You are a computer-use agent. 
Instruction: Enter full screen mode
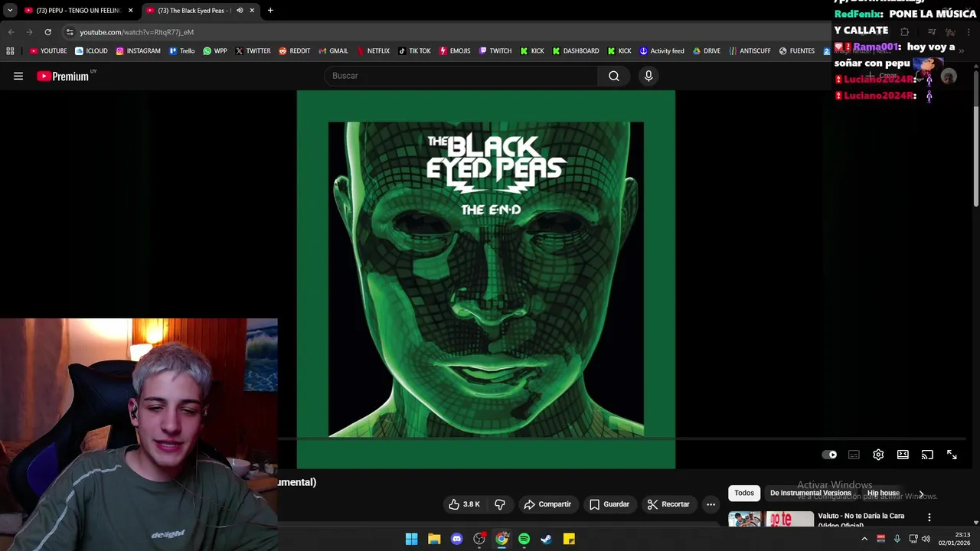[952, 455]
